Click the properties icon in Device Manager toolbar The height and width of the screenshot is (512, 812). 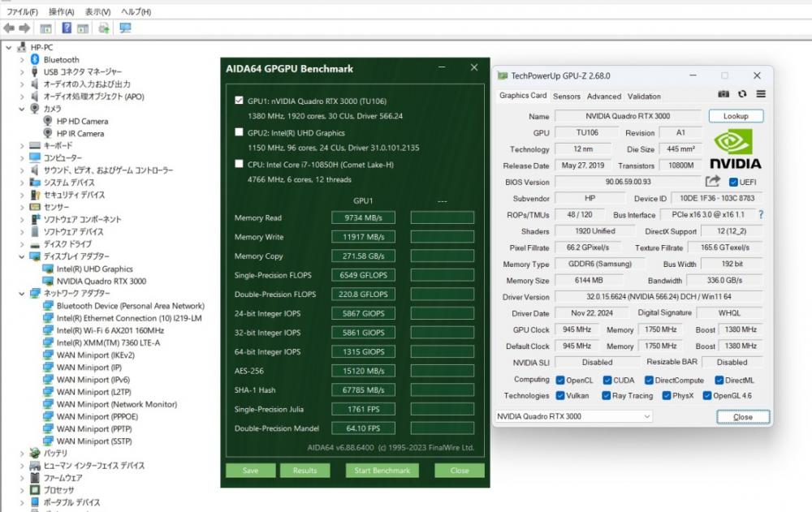82,28
